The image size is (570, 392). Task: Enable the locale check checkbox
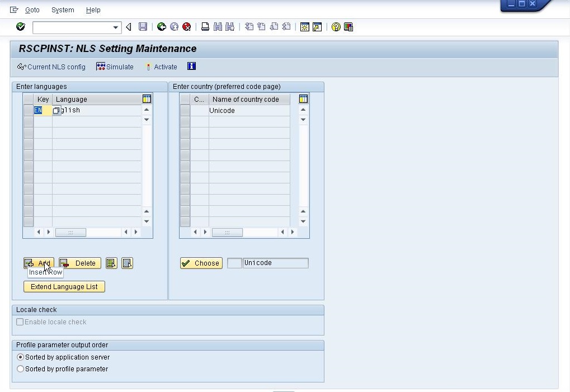pyautogui.click(x=20, y=322)
